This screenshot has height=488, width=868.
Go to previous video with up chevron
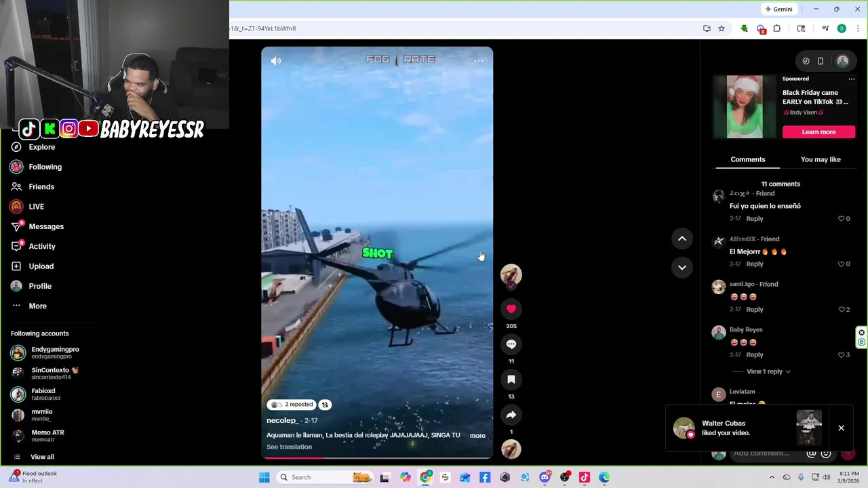pyautogui.click(x=682, y=239)
